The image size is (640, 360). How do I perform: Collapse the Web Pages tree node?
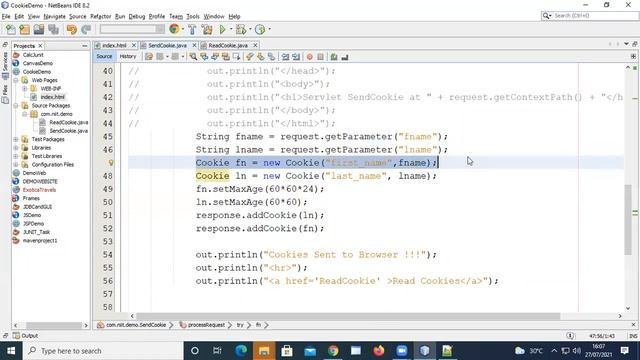(x=16, y=80)
